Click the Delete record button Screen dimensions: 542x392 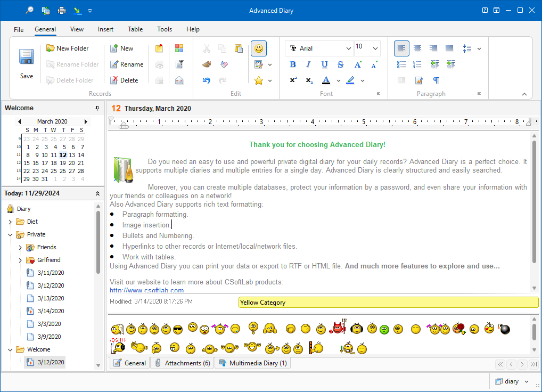tap(124, 80)
